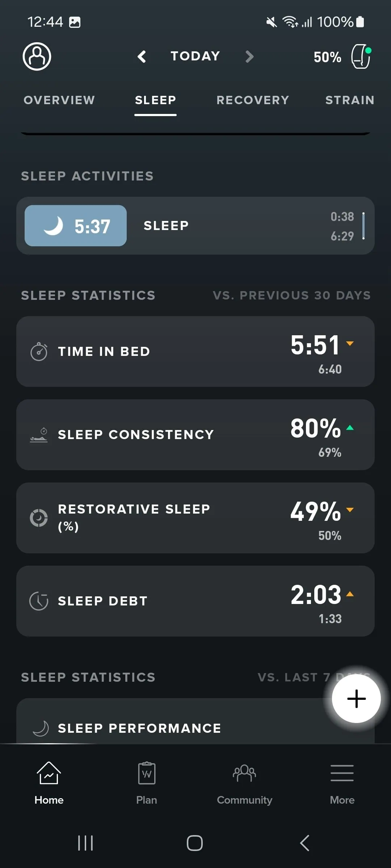
Task: Tap the stopwatch icon beside Time in Bed
Action: 39,352
